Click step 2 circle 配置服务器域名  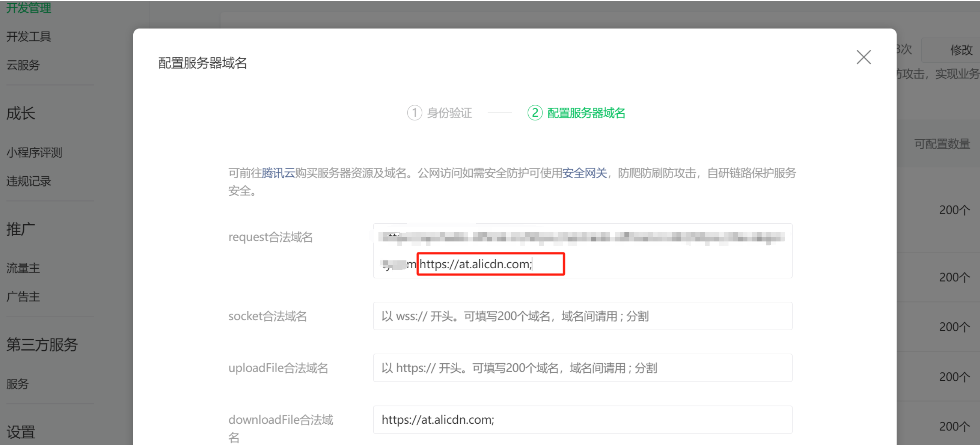pyautogui.click(x=535, y=113)
